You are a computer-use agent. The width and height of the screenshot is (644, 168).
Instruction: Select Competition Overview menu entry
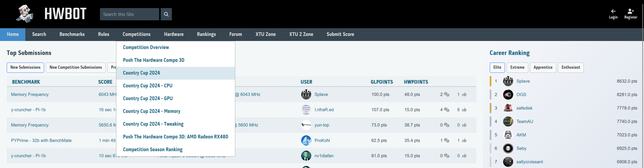click(175, 47)
